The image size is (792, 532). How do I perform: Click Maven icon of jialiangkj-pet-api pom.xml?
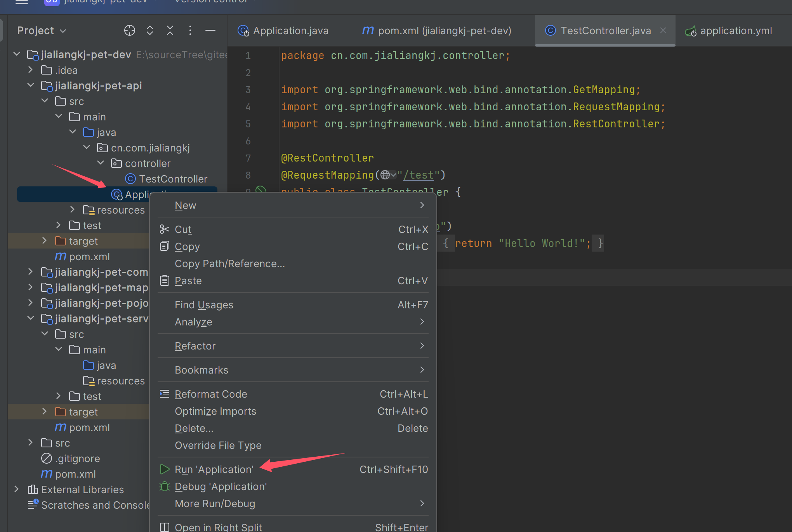[61, 256]
